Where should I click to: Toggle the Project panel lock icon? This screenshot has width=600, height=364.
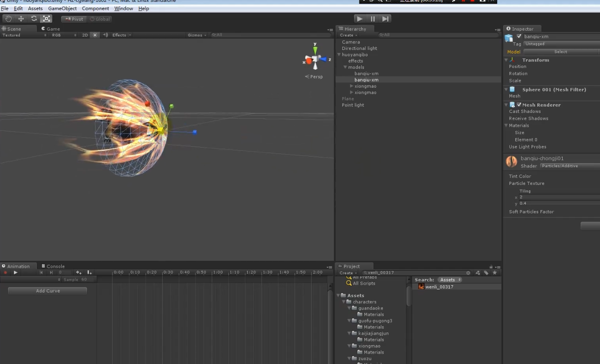point(491,266)
